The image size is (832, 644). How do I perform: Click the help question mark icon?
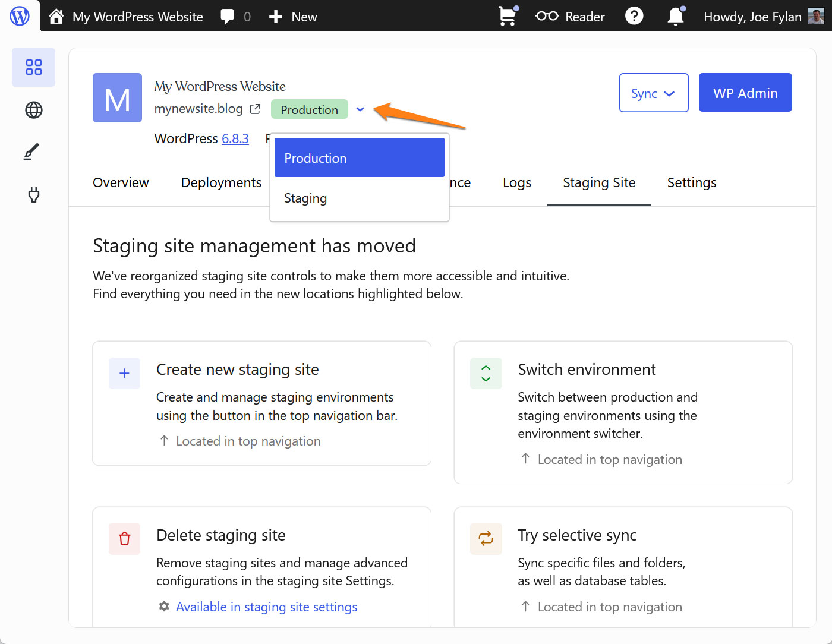(634, 16)
